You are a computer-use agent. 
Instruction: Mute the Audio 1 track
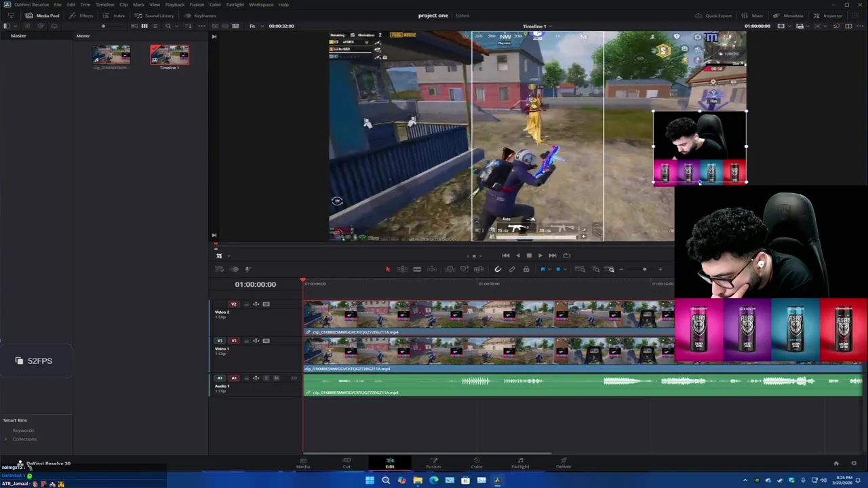pyautogui.click(x=276, y=378)
